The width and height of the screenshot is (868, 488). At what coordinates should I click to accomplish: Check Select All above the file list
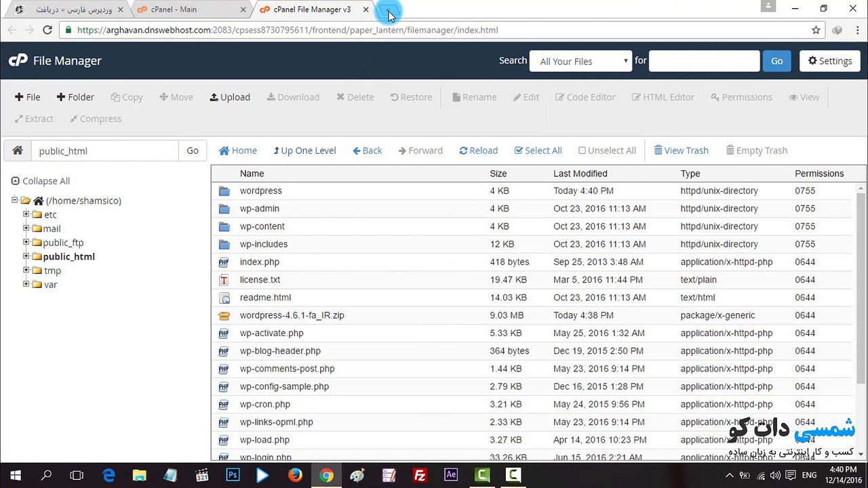(x=538, y=150)
